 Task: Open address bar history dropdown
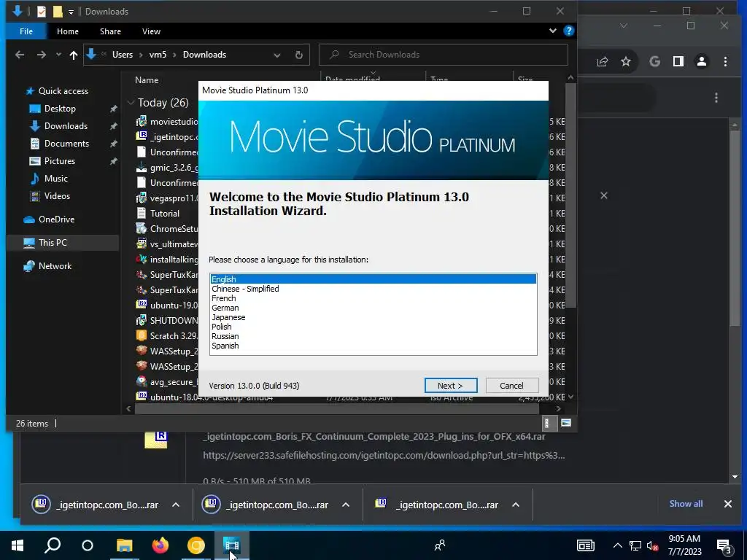click(276, 55)
